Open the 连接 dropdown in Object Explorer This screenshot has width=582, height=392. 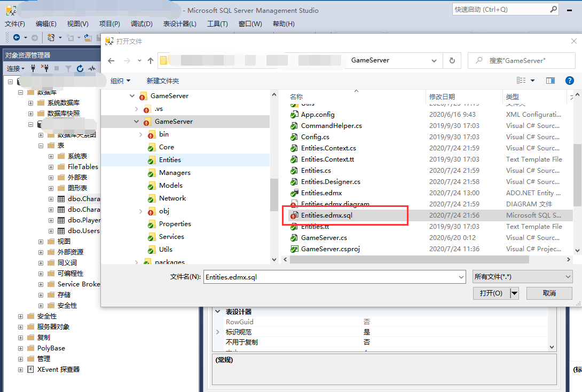[15, 68]
